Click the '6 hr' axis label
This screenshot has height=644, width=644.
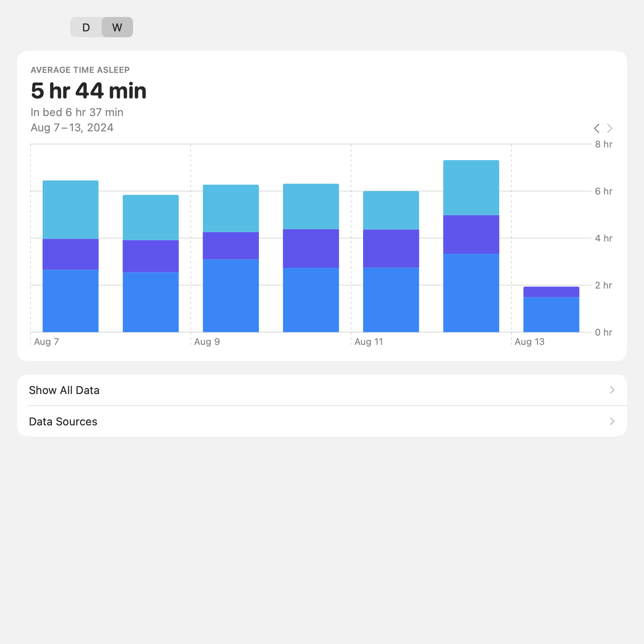tap(603, 191)
